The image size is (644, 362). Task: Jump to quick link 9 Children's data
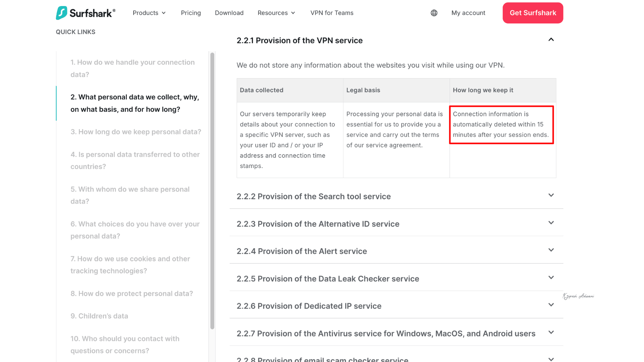pos(99,316)
